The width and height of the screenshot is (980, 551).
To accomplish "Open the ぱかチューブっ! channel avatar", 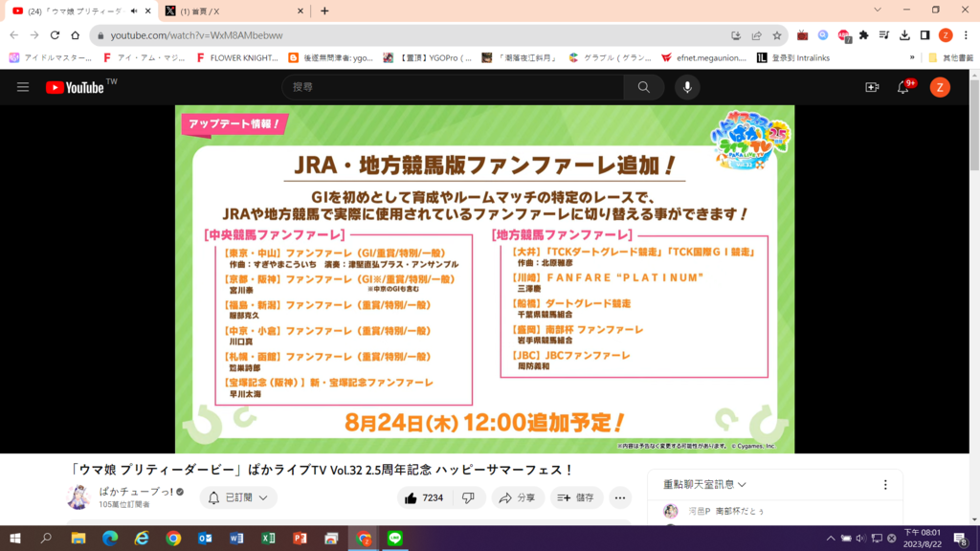I will (x=78, y=497).
